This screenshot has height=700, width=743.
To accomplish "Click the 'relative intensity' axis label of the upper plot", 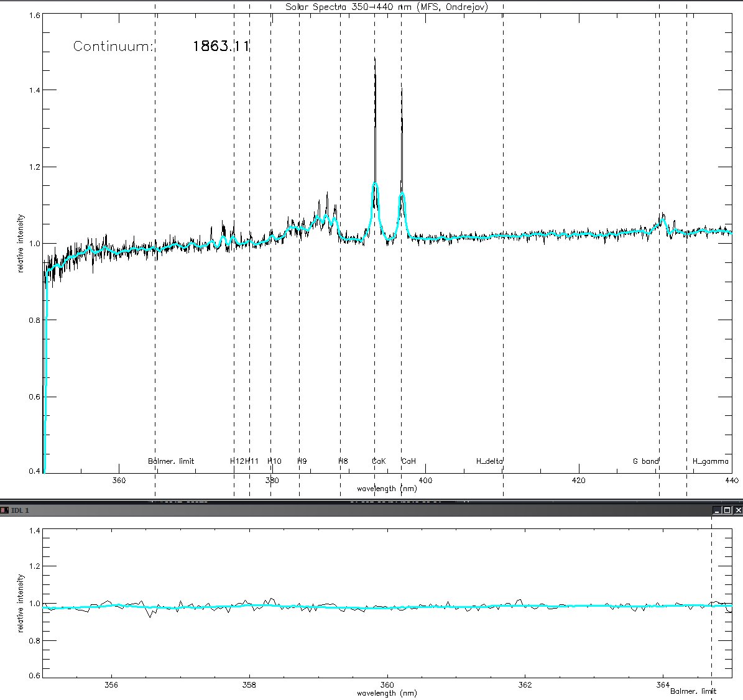I will tap(21, 243).
